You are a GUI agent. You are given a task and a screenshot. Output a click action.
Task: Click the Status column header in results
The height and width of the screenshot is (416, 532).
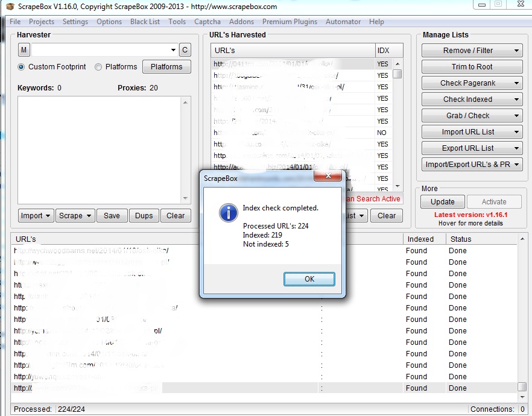click(481, 239)
